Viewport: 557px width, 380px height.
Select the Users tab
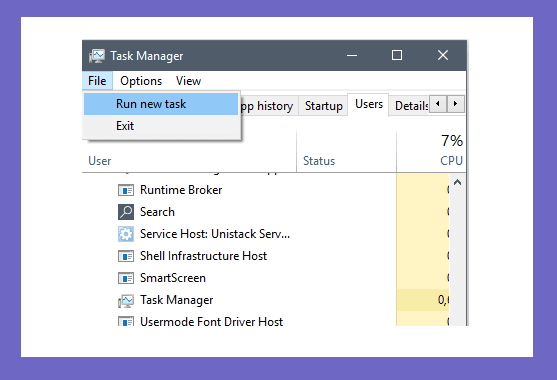click(x=369, y=104)
